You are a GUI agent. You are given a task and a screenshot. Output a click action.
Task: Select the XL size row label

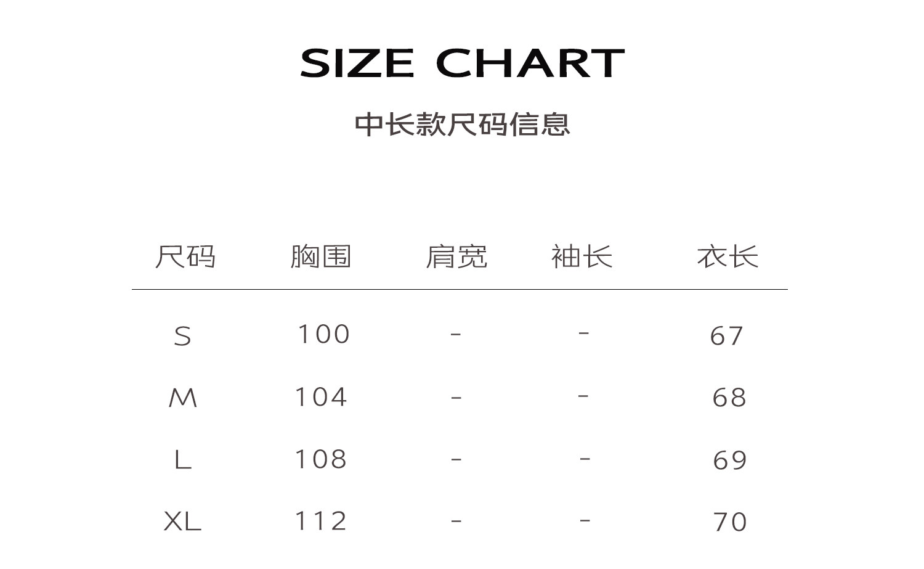182,522
